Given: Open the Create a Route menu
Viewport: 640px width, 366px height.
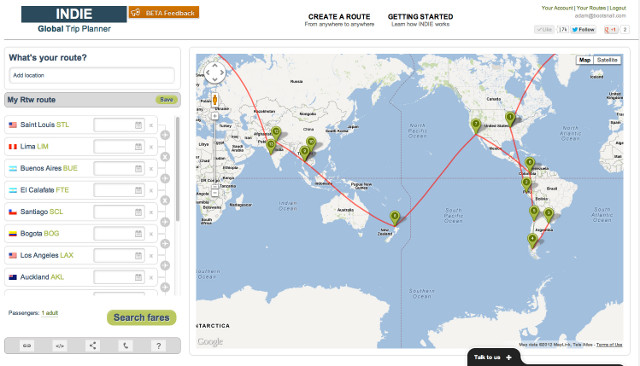Looking at the screenshot, I should [339, 20].
